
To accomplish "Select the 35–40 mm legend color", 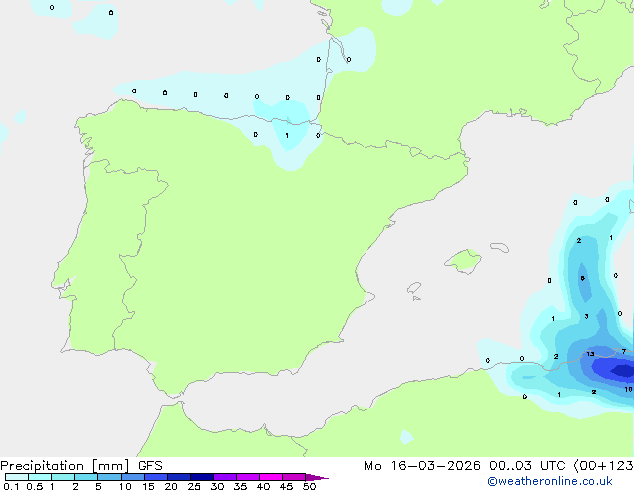I will (248, 477).
